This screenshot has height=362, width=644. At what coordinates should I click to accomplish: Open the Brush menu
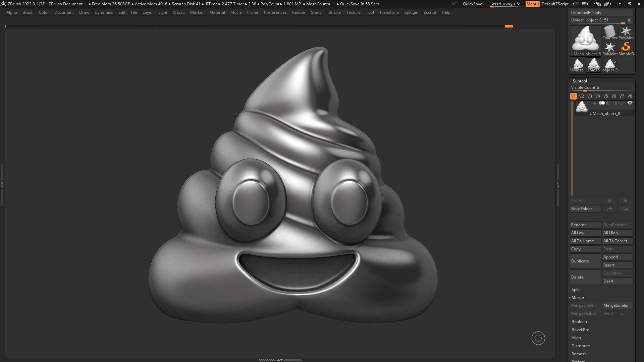[x=28, y=12]
